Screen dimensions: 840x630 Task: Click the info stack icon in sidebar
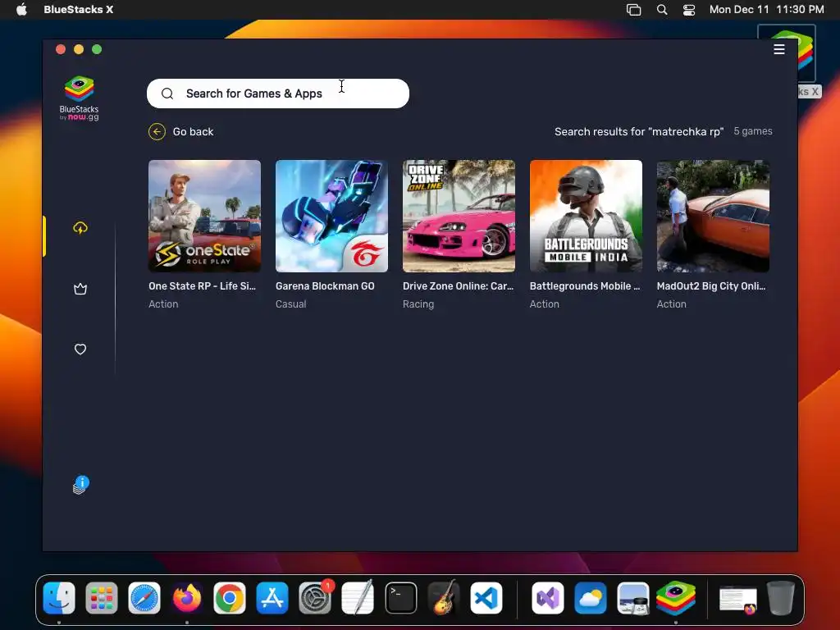click(81, 485)
